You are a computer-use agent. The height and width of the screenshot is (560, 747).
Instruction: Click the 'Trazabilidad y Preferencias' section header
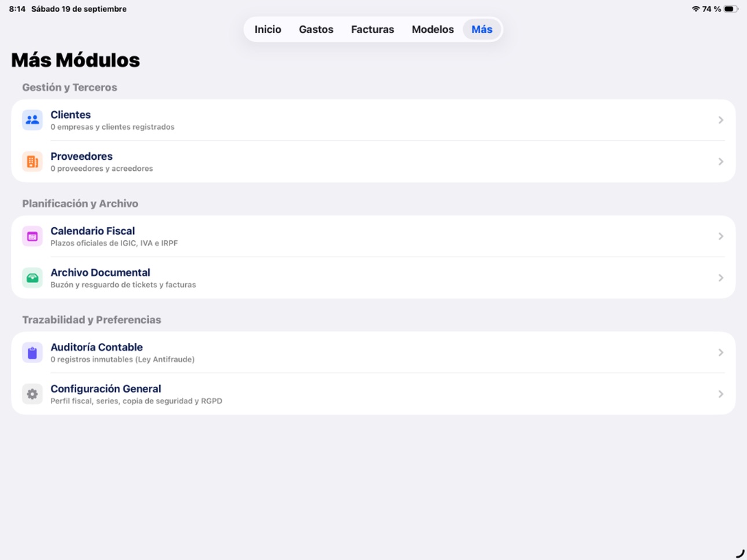click(x=91, y=320)
